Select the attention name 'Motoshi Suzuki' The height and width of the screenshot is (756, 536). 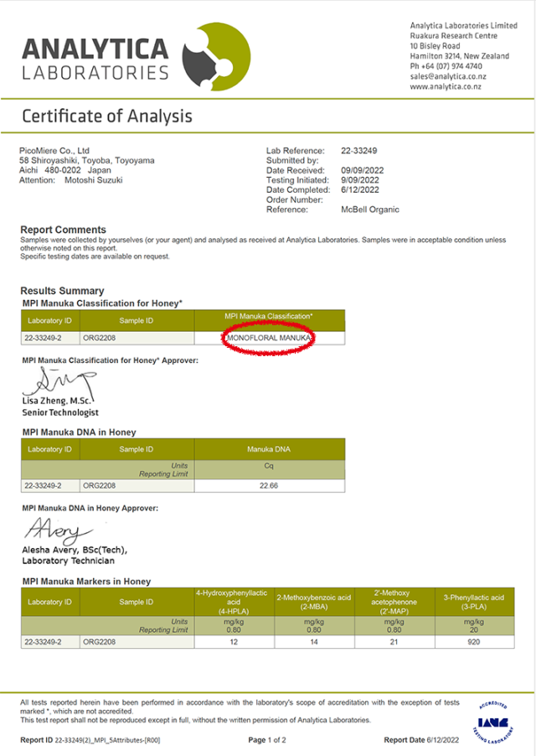pyautogui.click(x=94, y=180)
